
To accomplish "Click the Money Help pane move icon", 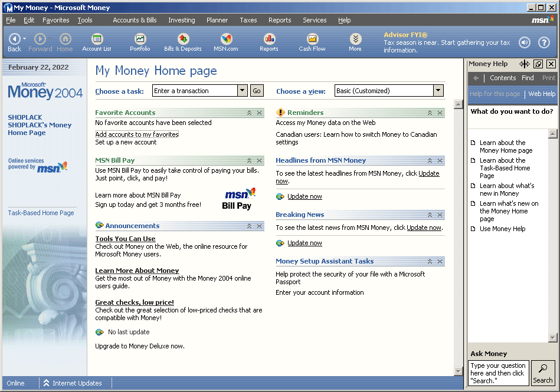I will click(x=524, y=64).
